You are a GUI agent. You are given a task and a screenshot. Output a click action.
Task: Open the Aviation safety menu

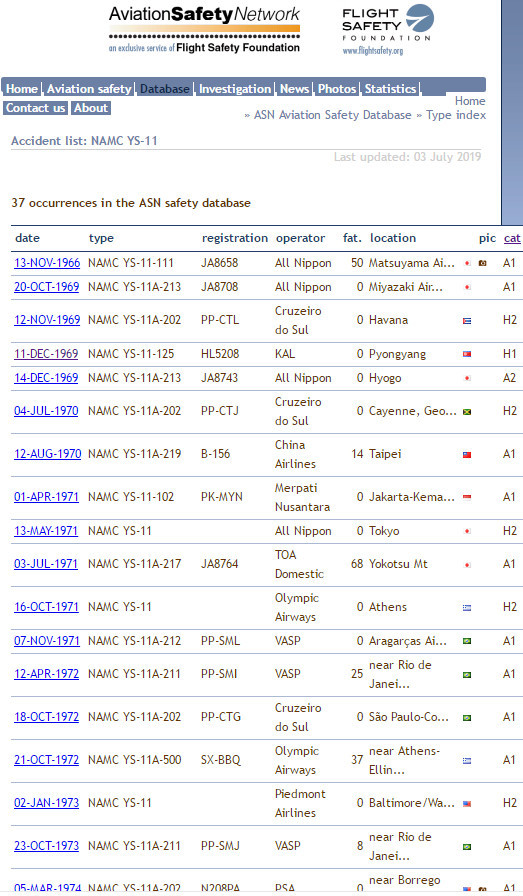pos(89,89)
